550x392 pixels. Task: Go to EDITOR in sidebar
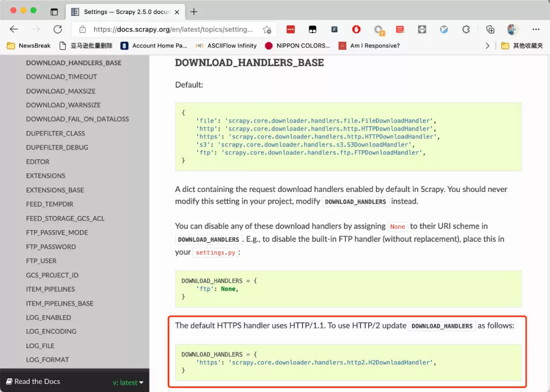[x=38, y=162]
